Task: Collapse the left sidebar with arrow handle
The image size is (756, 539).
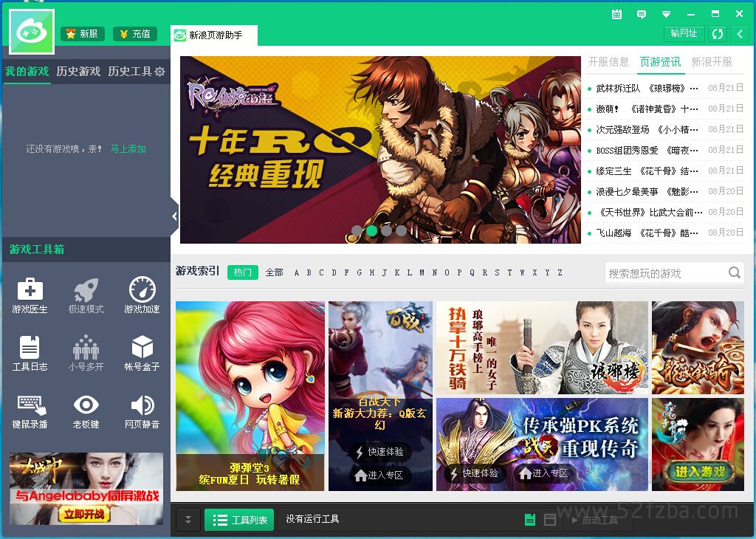Action: pyautogui.click(x=174, y=216)
